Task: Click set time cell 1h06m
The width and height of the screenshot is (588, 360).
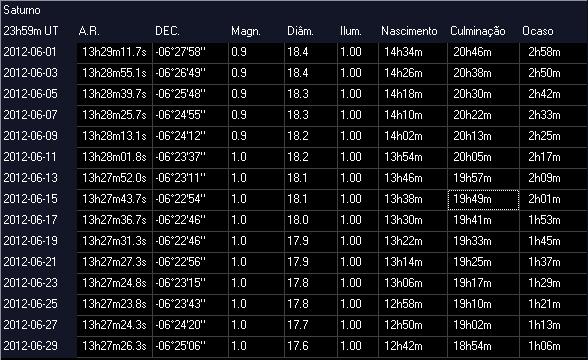Action: (554, 346)
